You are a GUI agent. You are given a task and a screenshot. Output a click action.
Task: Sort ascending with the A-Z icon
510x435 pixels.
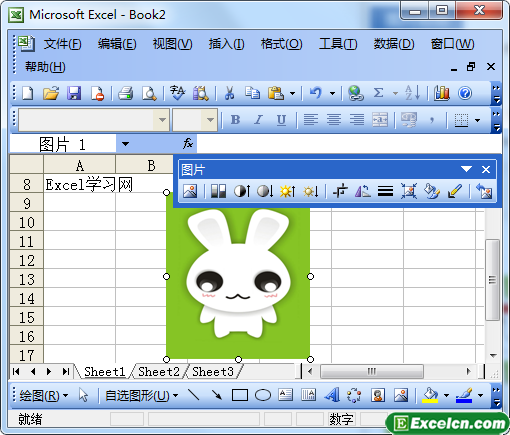(x=413, y=93)
